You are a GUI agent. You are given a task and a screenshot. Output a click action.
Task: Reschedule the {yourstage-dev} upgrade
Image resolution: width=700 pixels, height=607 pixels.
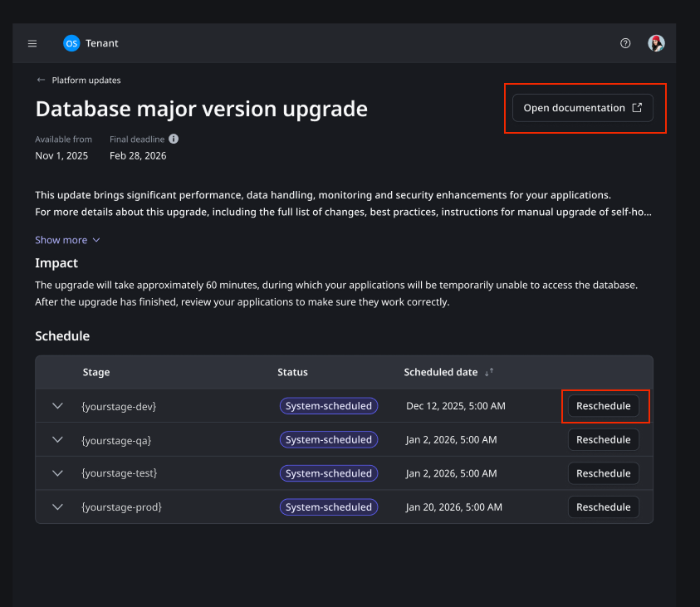tap(603, 406)
